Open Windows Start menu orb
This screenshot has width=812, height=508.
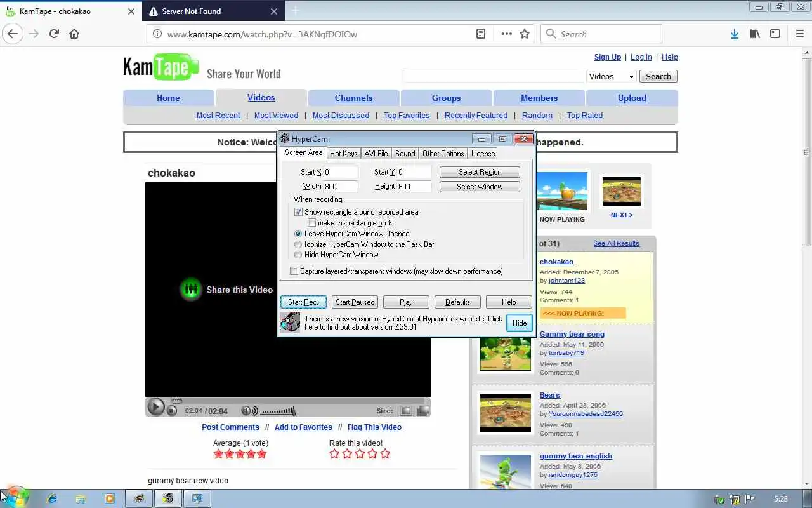16,497
